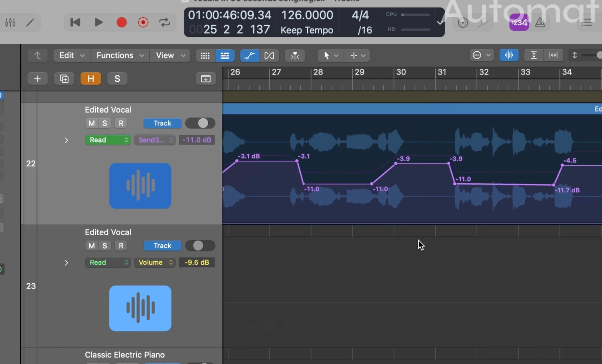Start recording with the Record button
The width and height of the screenshot is (602, 364).
[x=122, y=22]
